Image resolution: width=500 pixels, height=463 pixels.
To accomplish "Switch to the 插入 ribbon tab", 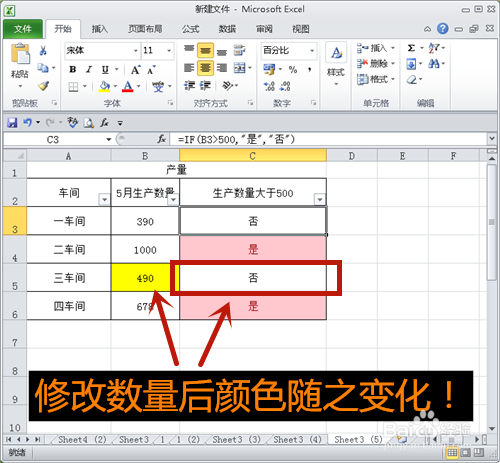I will tap(100, 29).
